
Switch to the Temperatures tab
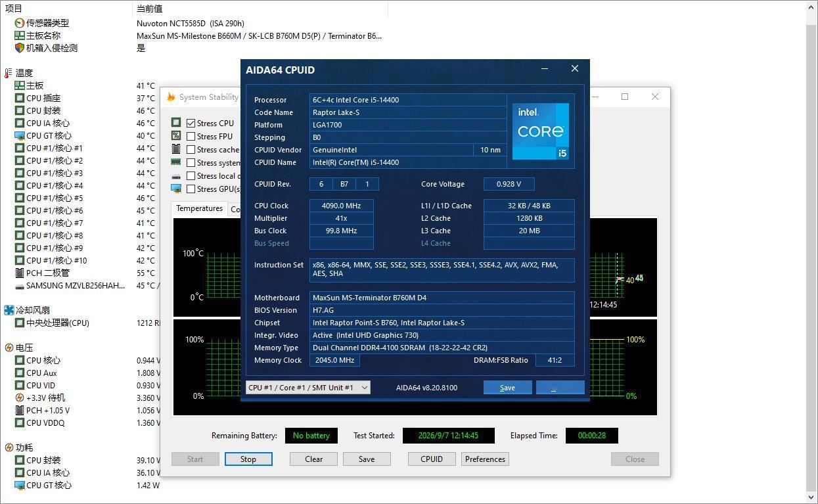point(199,208)
